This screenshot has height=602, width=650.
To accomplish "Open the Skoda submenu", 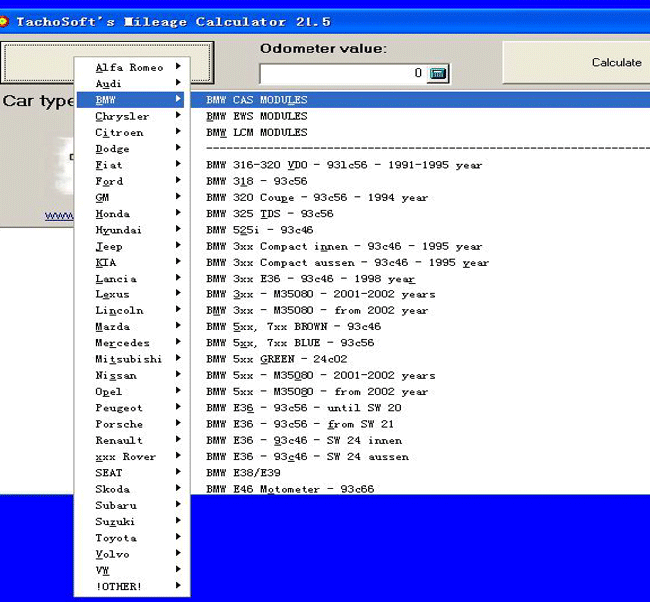I will coord(131,489).
